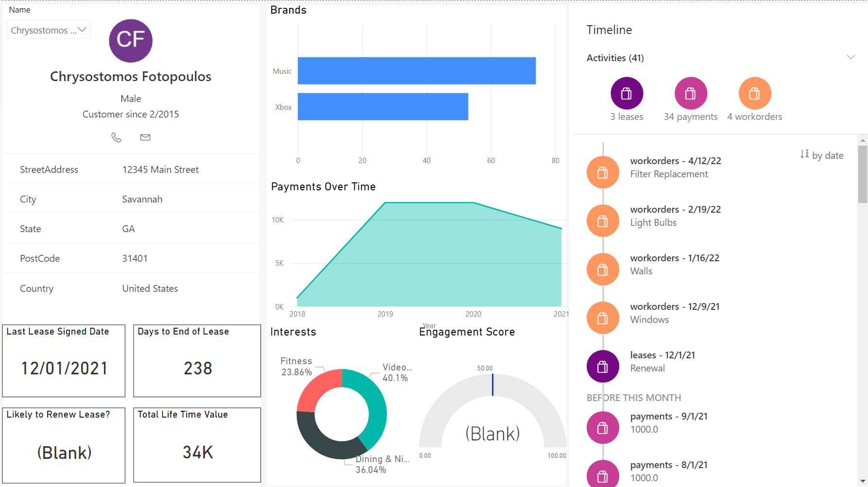Screen dimensions: 868x487
Task: Select the Xbox bar in Brands chart
Action: coord(383,107)
